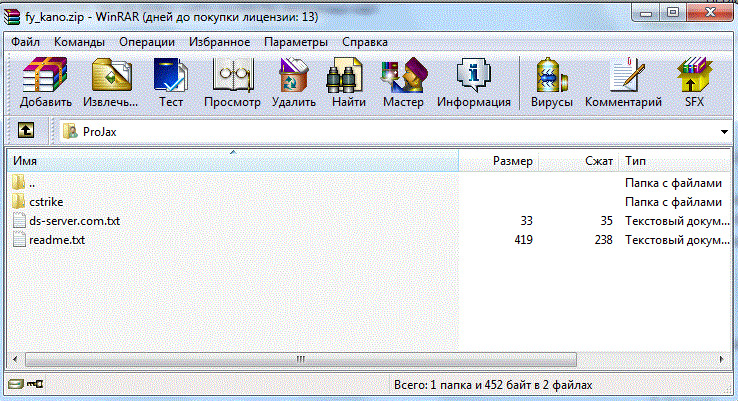The width and height of the screenshot is (738, 401).
Task: Select the cstrike folder name
Action: pyautogui.click(x=46, y=201)
